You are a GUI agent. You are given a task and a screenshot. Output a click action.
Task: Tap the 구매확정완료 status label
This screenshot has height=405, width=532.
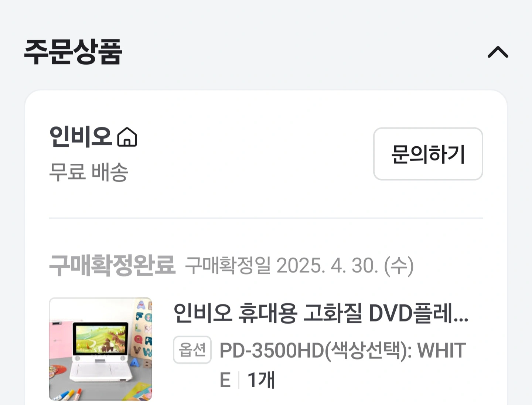[x=112, y=265]
